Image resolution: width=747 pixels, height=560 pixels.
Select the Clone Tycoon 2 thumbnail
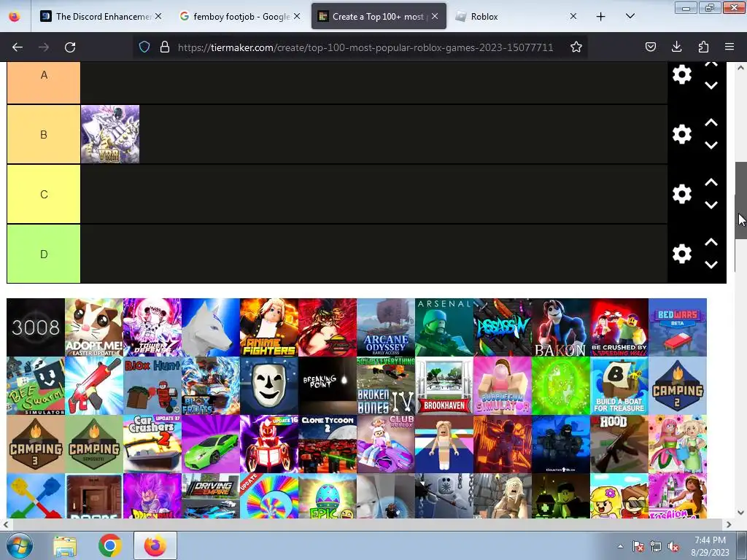click(x=328, y=444)
